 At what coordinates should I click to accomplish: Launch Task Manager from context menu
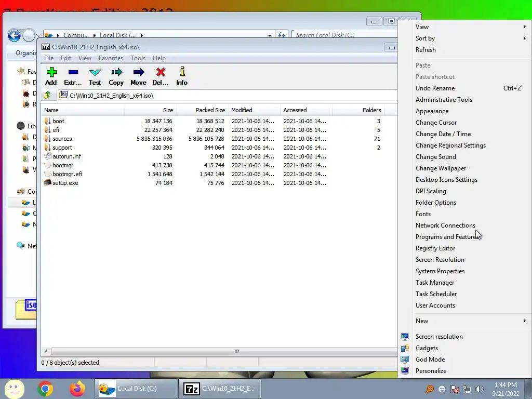[x=435, y=283]
